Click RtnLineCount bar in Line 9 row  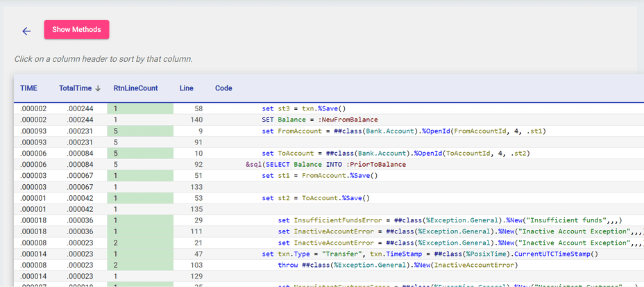[140, 131]
